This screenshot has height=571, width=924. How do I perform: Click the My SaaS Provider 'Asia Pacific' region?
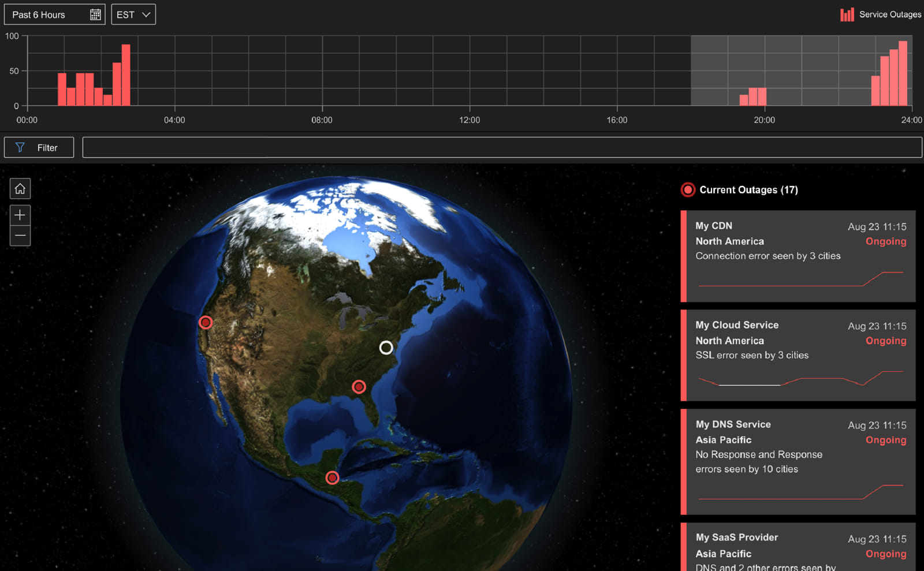[723, 554]
